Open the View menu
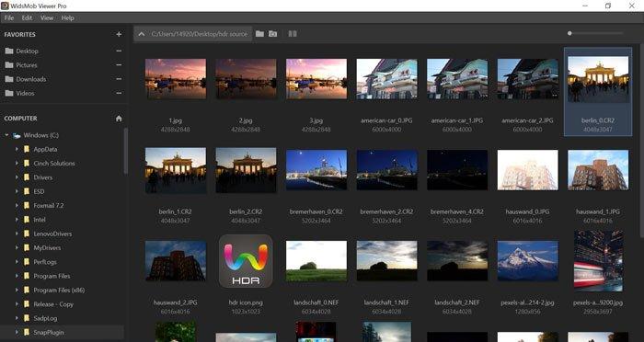 pyautogui.click(x=47, y=18)
